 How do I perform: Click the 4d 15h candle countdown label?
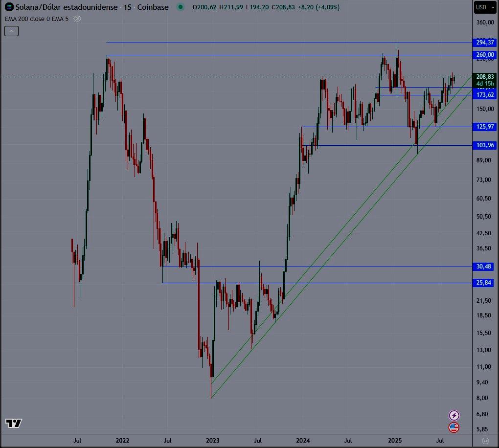tap(485, 84)
